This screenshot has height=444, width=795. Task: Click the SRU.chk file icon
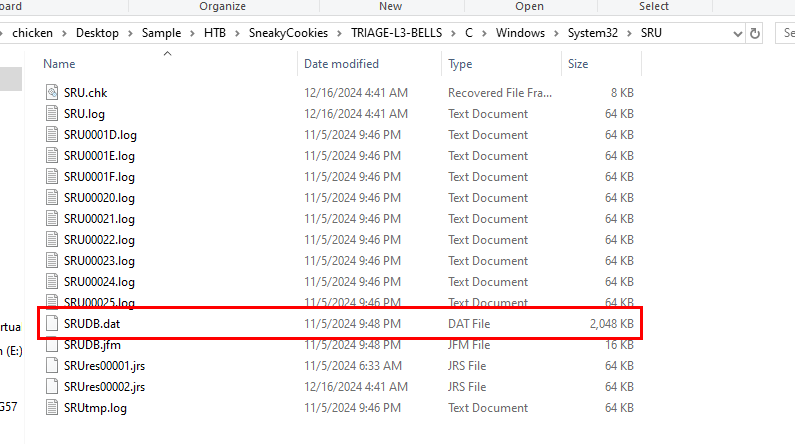click(53, 93)
